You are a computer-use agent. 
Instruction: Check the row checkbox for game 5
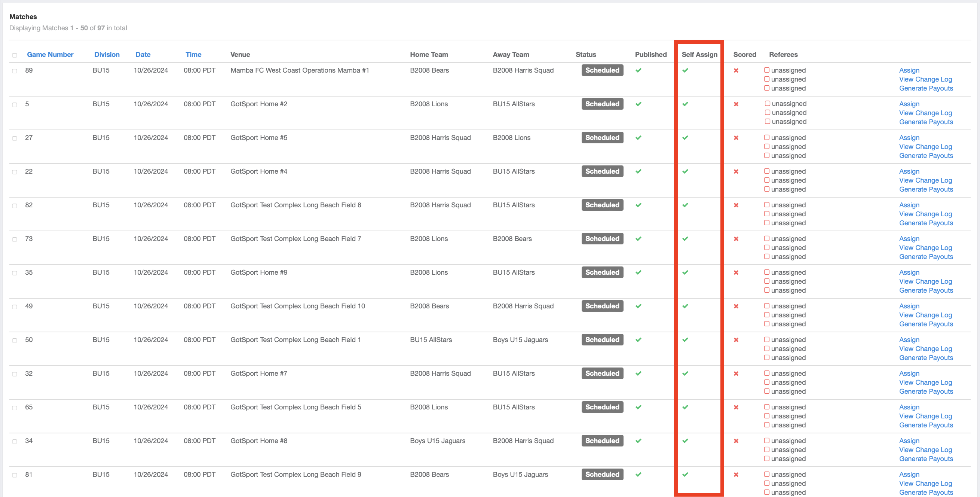coord(15,105)
